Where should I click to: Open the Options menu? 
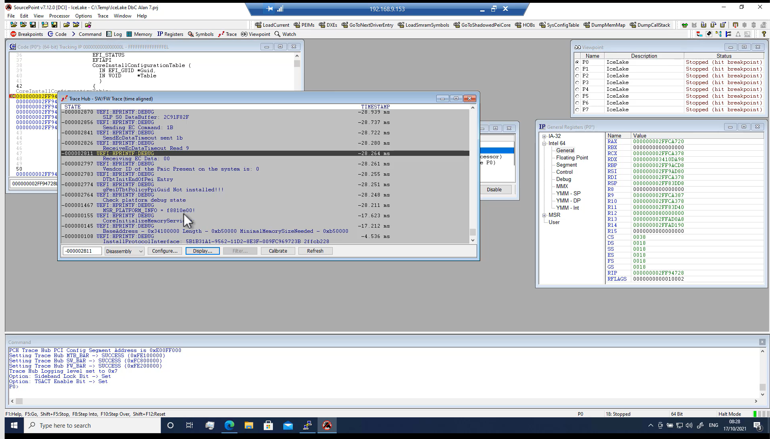tap(83, 16)
